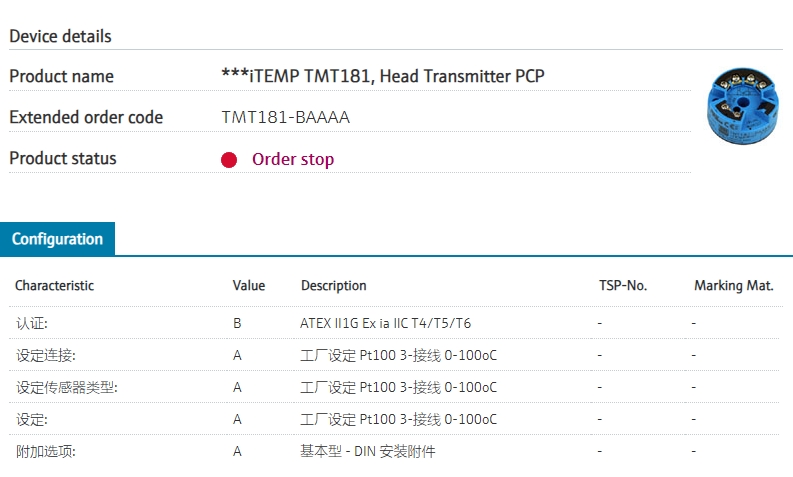
Task: Click the Marking Mat. column header
Action: (733, 285)
